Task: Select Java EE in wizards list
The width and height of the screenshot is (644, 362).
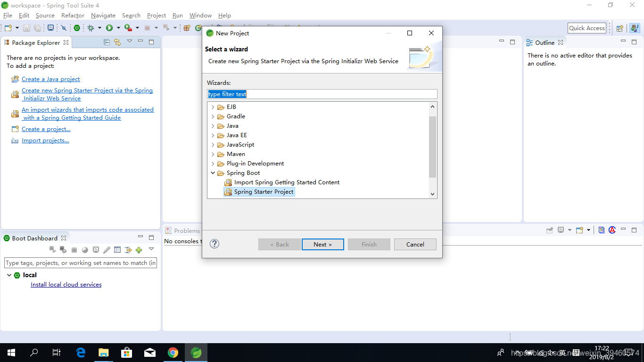Action: (x=237, y=135)
